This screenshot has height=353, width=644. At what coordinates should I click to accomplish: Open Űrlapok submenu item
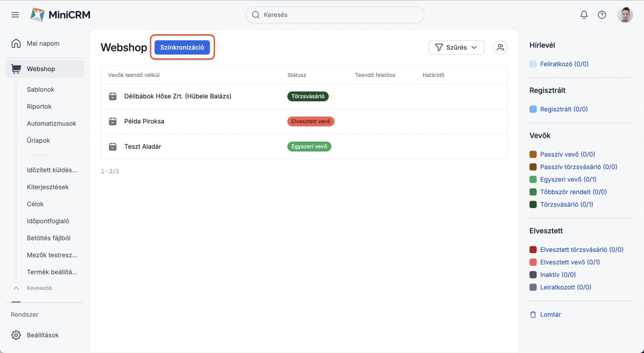point(38,140)
